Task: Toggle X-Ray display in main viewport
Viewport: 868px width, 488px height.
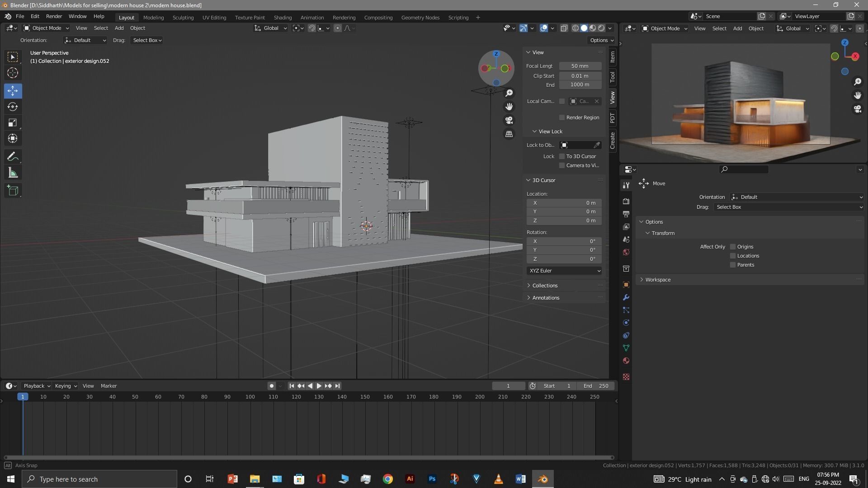Action: pyautogui.click(x=564, y=28)
